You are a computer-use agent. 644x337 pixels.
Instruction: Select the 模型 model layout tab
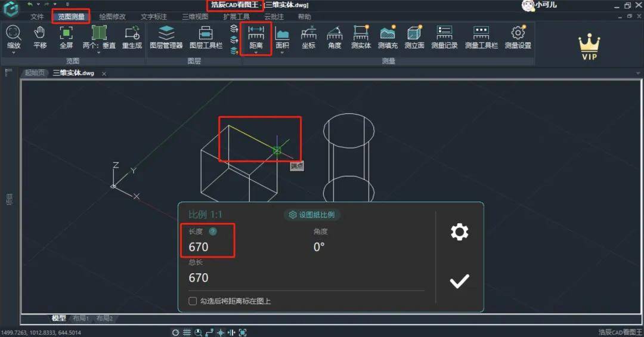click(59, 318)
